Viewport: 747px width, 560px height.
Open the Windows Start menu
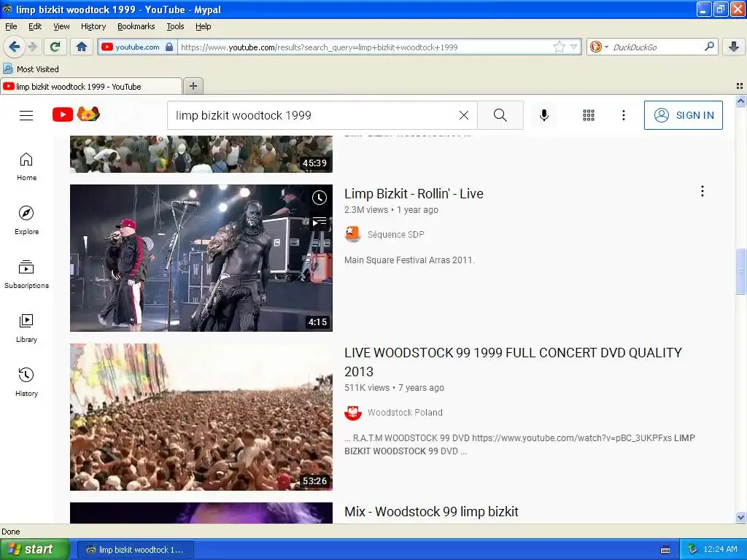pos(34,549)
